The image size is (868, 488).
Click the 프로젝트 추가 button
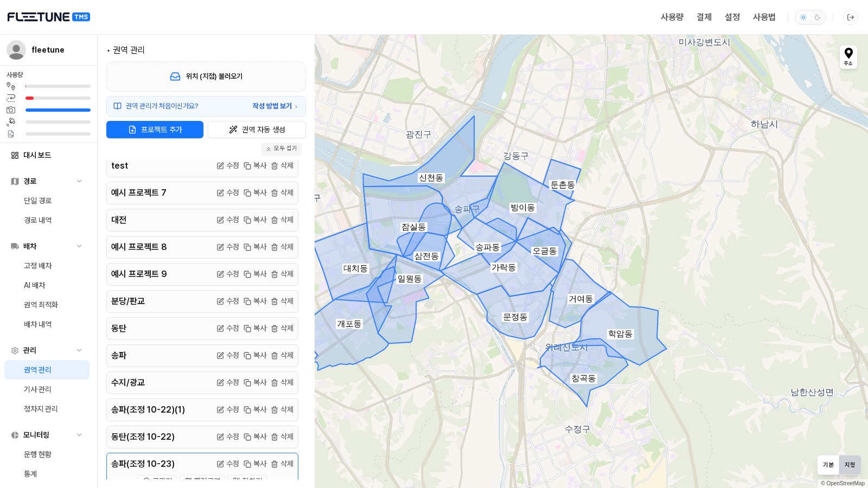pos(155,130)
